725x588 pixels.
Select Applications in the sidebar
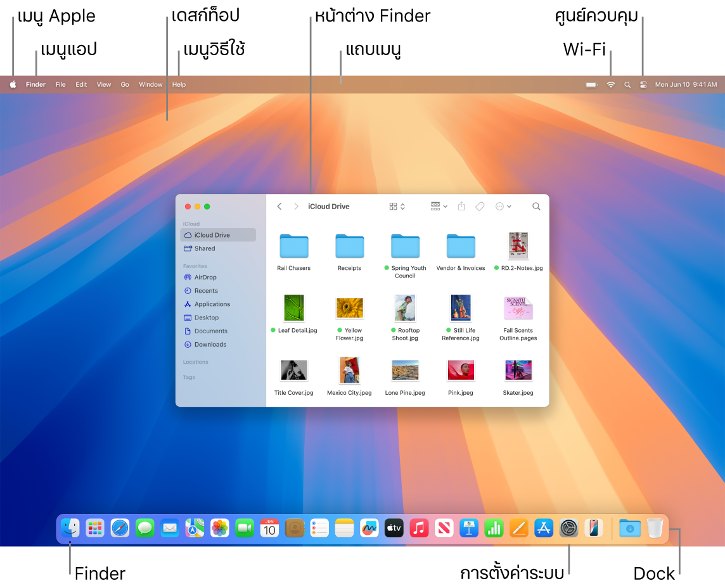pos(218,304)
